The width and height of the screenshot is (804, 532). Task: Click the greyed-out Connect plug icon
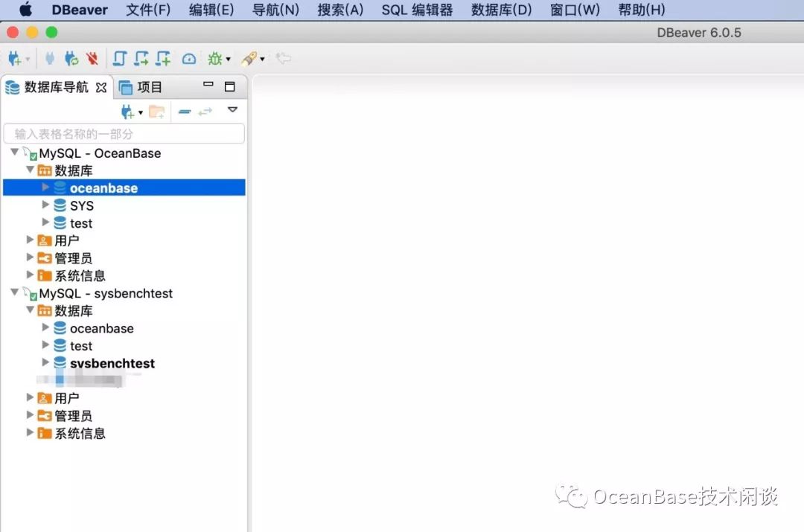pos(50,59)
